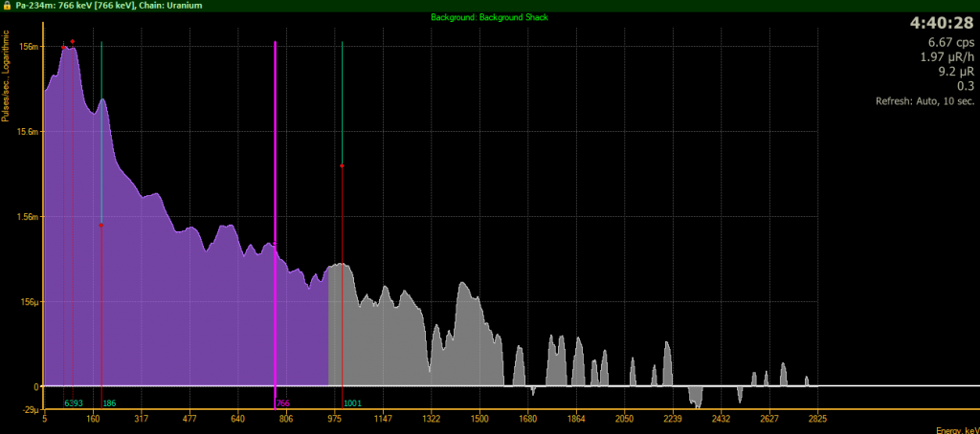Click the red dot at the bottom of the 186 keV line

coord(101,226)
